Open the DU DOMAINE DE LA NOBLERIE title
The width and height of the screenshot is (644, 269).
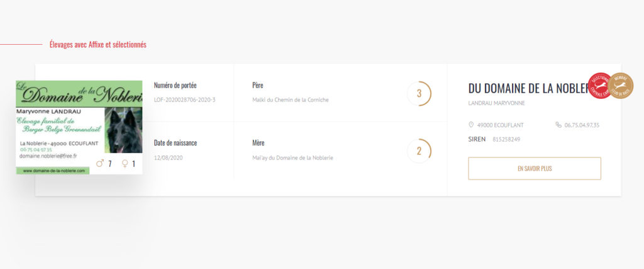(x=528, y=88)
